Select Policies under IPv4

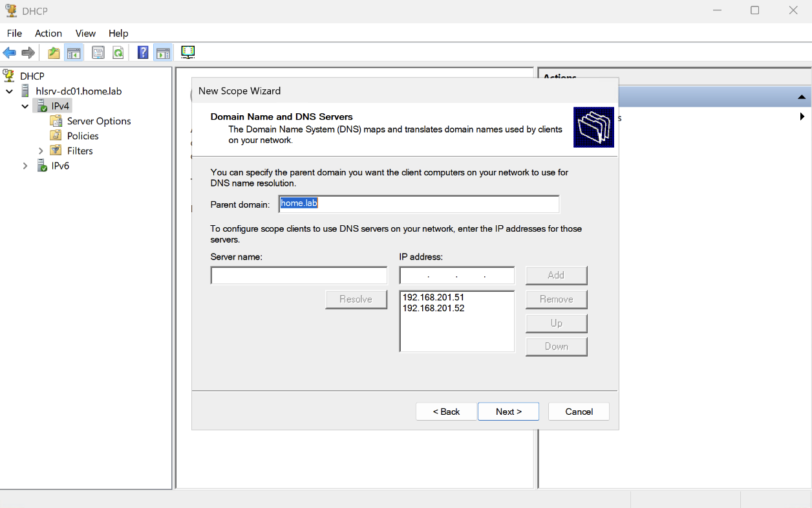point(83,136)
